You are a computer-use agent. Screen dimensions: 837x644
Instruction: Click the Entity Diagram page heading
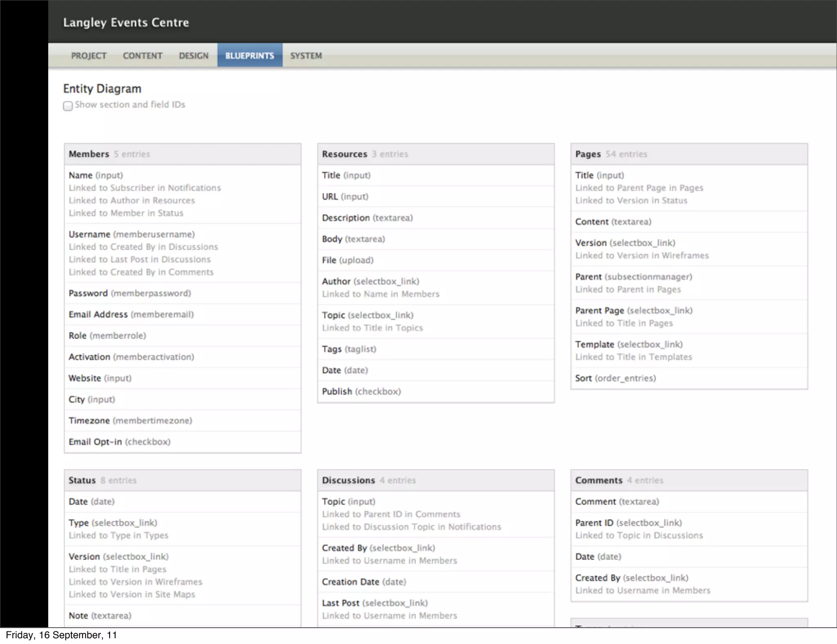pyautogui.click(x=102, y=89)
